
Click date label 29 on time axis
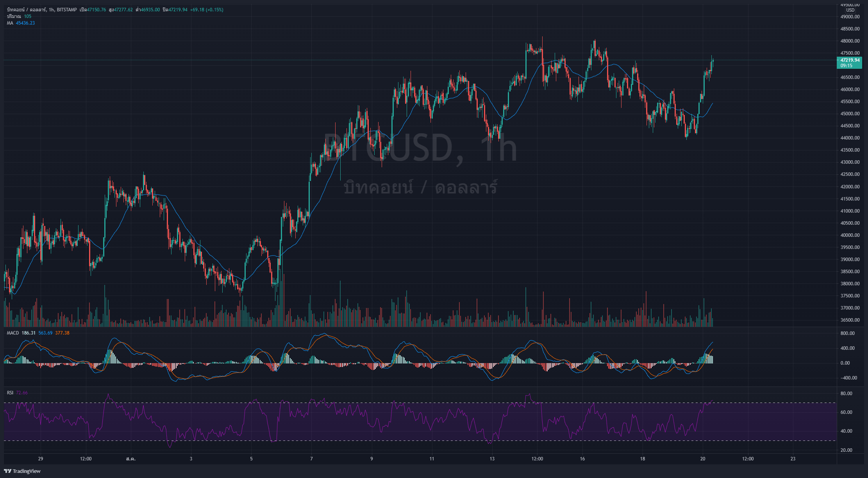pos(41,459)
